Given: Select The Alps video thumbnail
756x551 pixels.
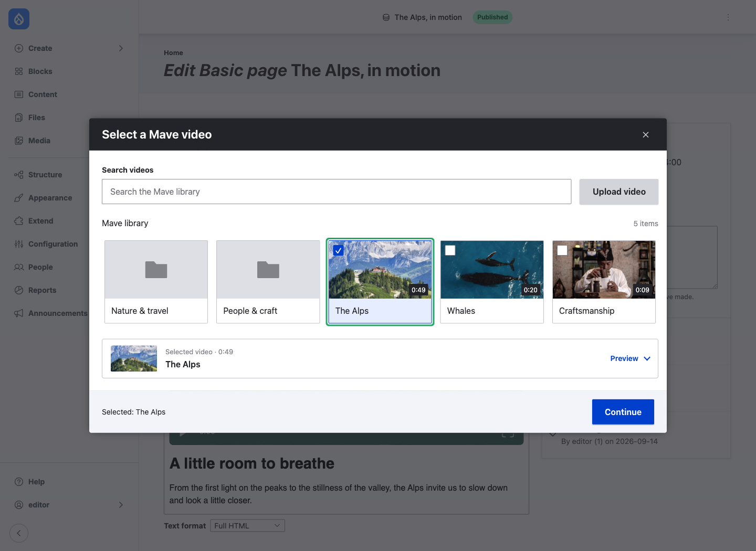Looking at the screenshot, I should [380, 270].
